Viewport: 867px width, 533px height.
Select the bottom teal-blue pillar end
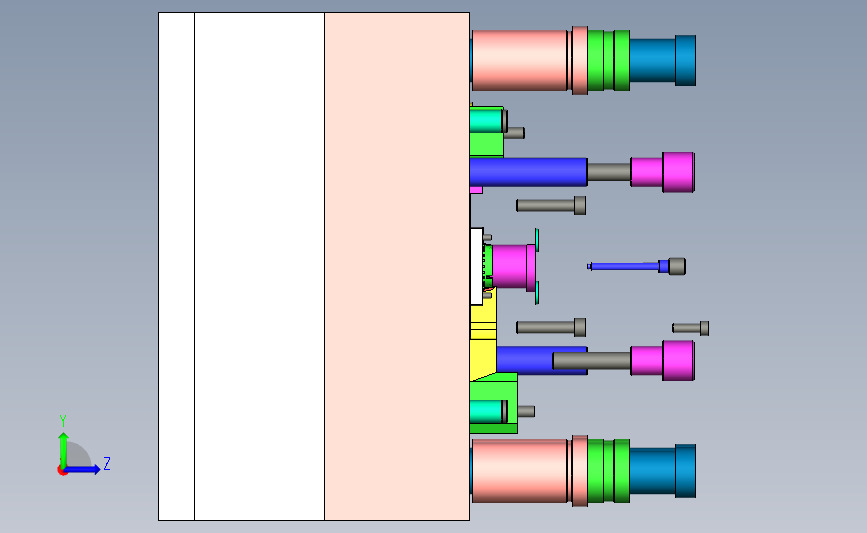click(662, 471)
